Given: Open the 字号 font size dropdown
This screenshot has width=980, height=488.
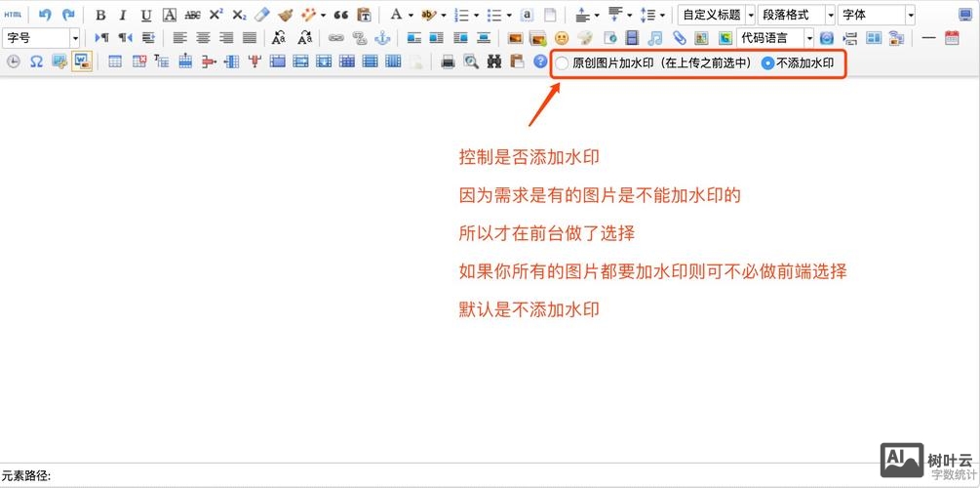Looking at the screenshot, I should pyautogui.click(x=41, y=38).
